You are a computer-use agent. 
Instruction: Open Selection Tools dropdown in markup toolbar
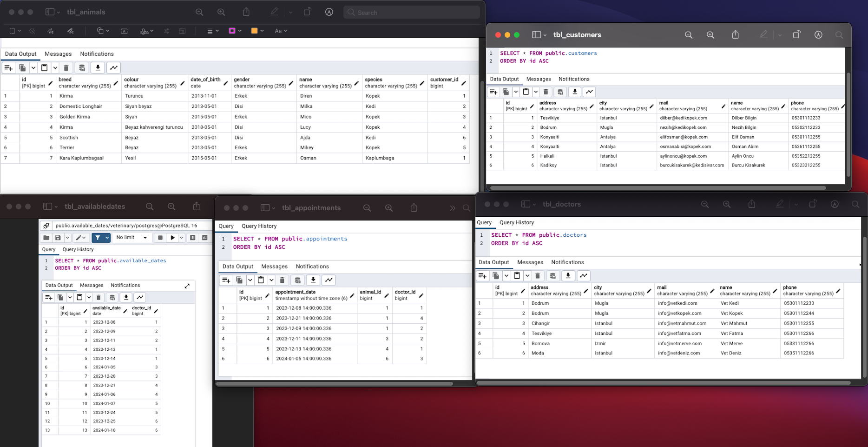tap(15, 31)
